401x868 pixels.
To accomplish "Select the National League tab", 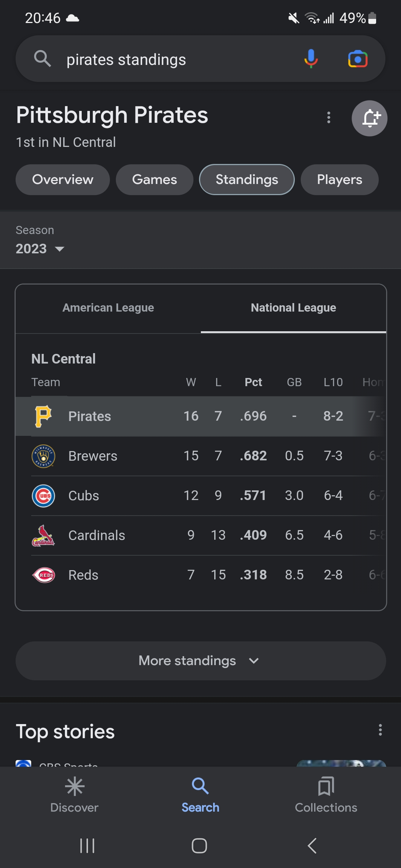I will [x=293, y=308].
